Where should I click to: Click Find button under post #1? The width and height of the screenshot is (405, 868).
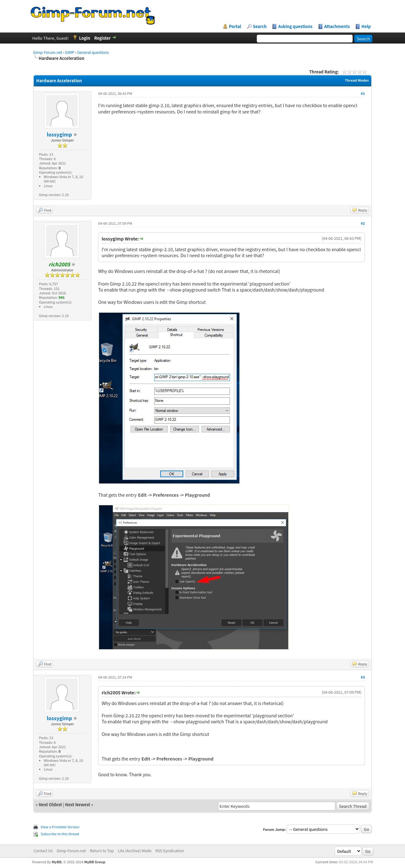(x=45, y=210)
